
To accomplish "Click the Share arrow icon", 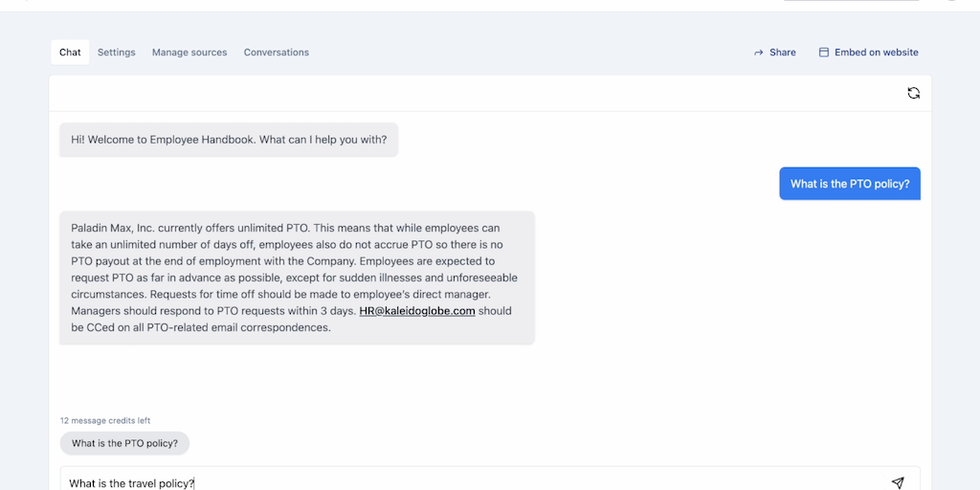I will pyautogui.click(x=758, y=53).
